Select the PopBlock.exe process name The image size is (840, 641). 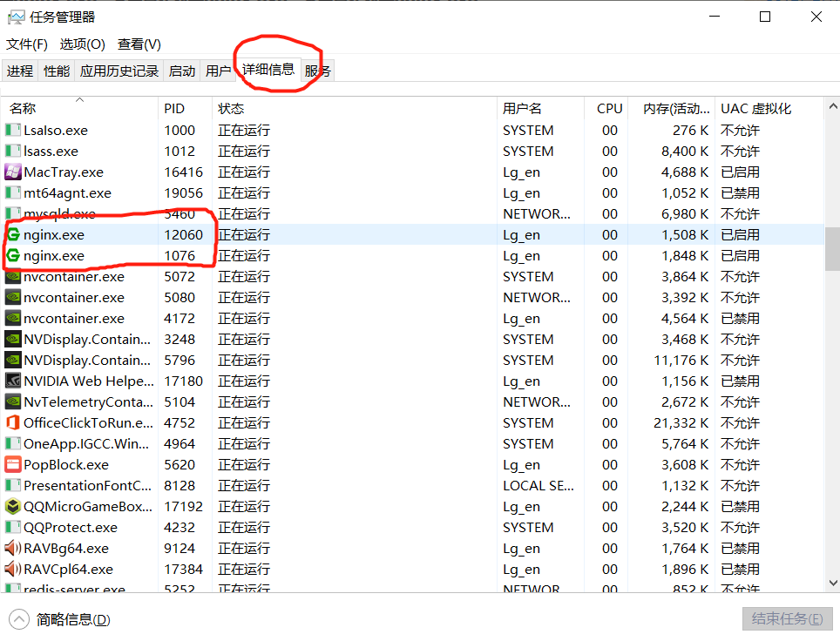(66, 464)
